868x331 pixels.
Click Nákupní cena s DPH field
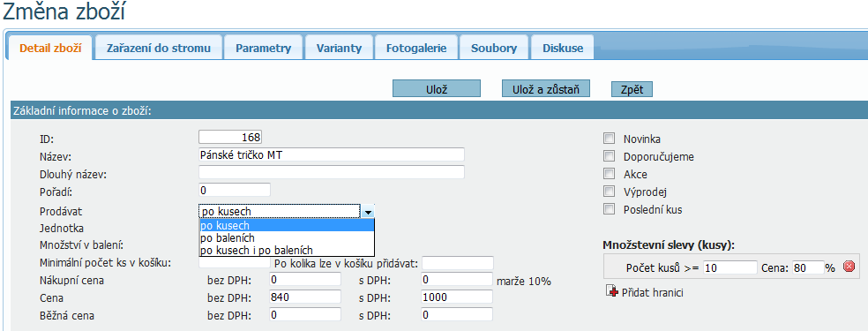tap(457, 280)
